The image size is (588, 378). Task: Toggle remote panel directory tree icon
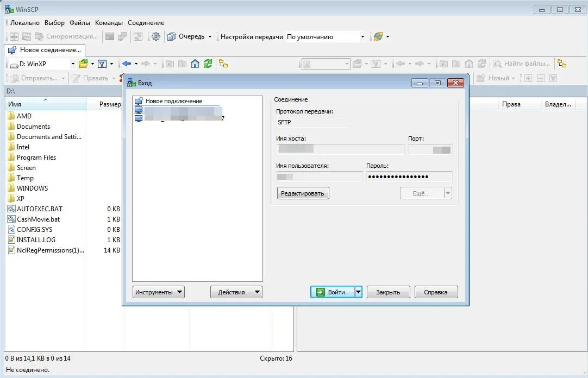562,64
